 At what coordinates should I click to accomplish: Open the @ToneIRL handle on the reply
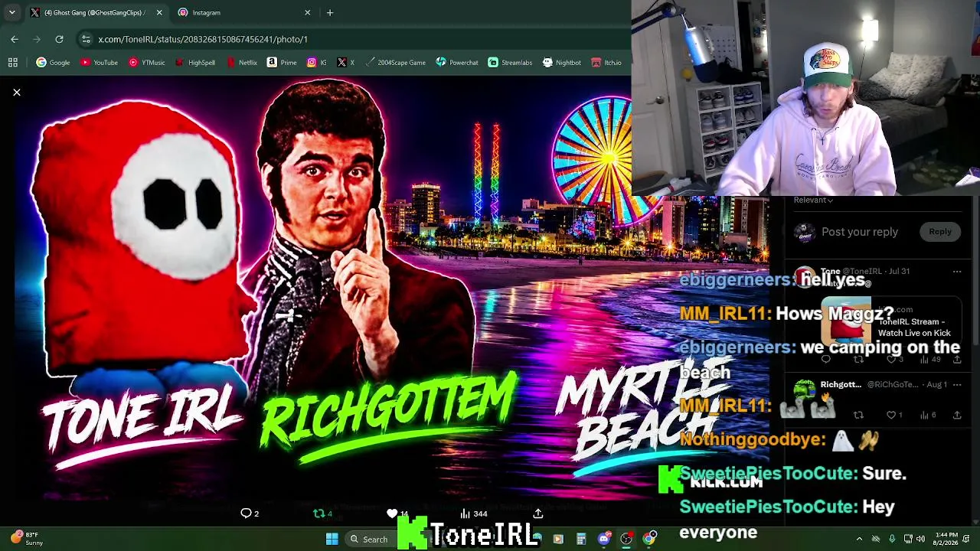click(x=864, y=272)
